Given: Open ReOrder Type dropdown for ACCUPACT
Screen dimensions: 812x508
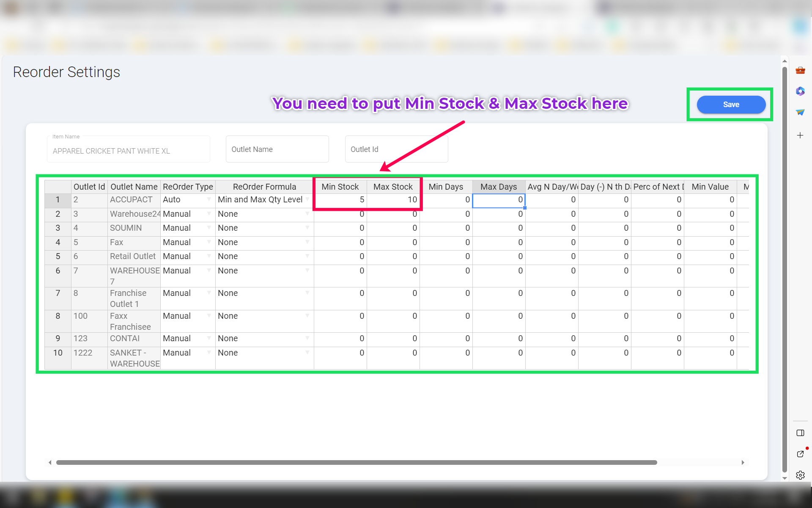Looking at the screenshot, I should [209, 199].
